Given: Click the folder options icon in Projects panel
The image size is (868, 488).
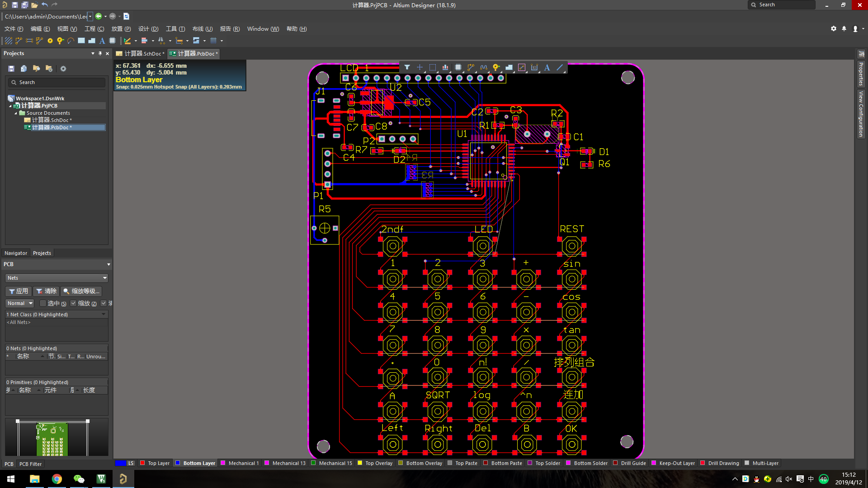Looking at the screenshot, I should click(49, 69).
